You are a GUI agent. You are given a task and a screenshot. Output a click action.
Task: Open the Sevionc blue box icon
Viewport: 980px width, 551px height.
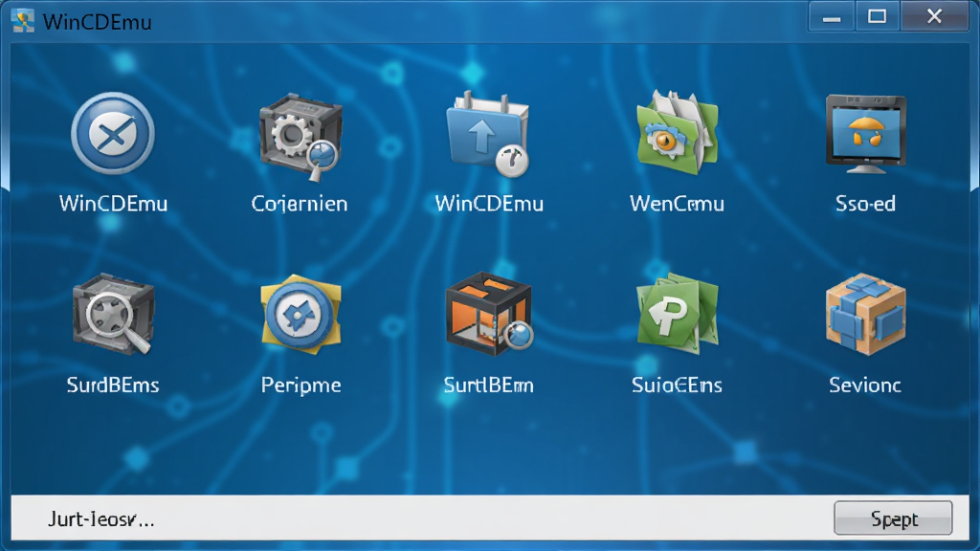[865, 314]
